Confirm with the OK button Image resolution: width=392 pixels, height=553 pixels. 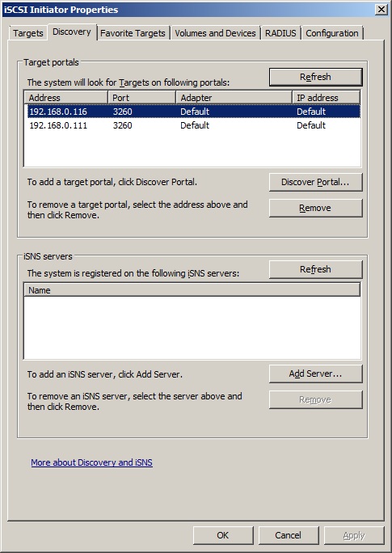223,535
